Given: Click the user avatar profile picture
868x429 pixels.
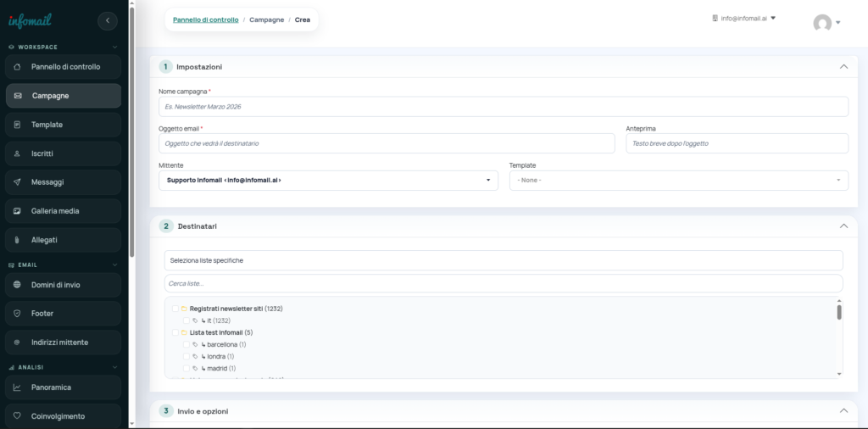Looking at the screenshot, I should (821, 24).
